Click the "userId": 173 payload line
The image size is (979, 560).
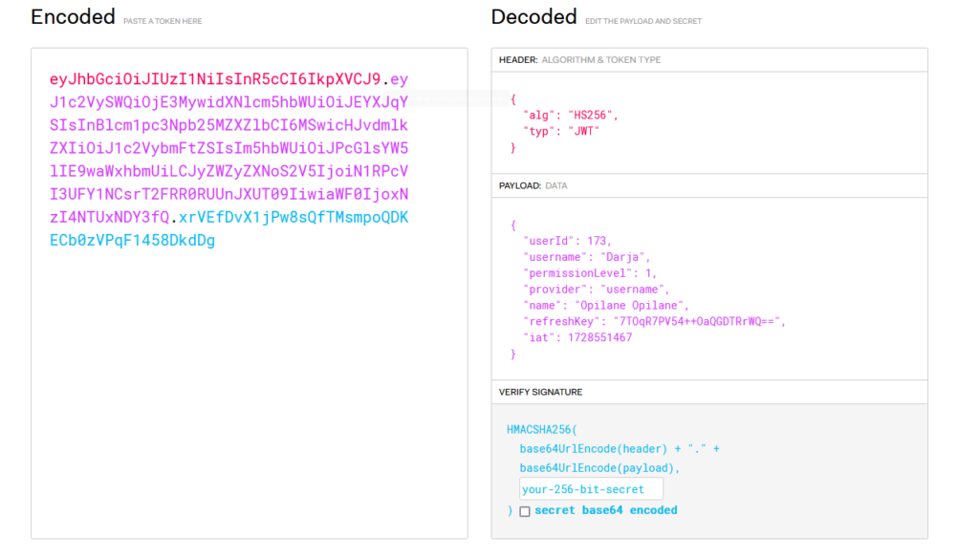pyautogui.click(x=568, y=241)
